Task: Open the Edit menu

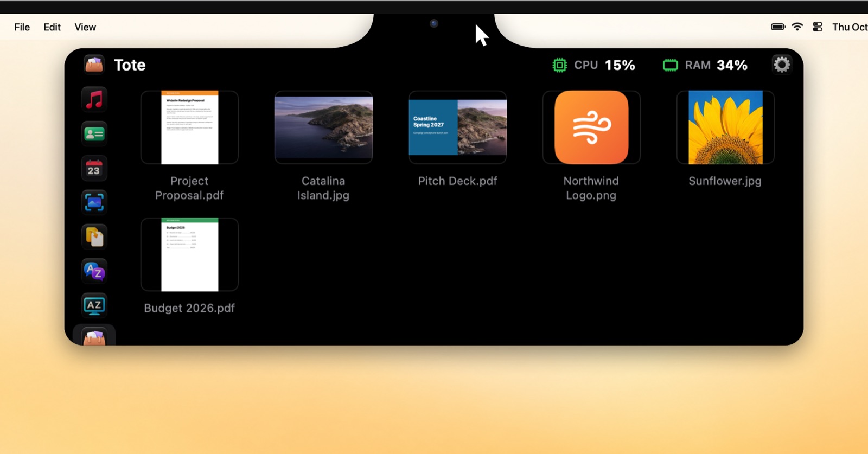Action: pyautogui.click(x=52, y=27)
